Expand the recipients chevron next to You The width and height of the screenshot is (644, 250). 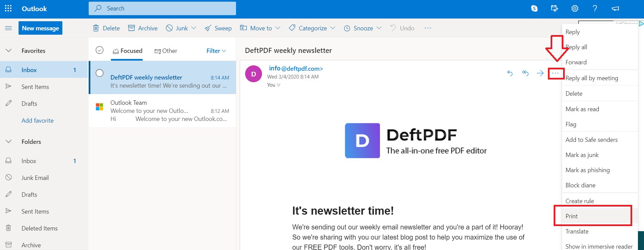pyautogui.click(x=279, y=85)
